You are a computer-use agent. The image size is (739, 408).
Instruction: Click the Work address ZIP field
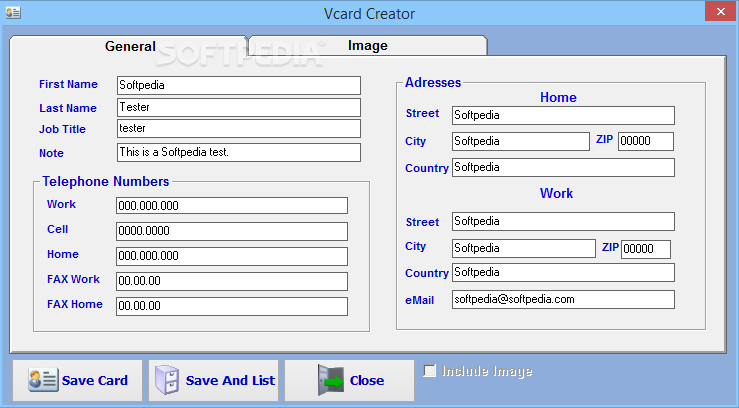pyautogui.click(x=646, y=249)
